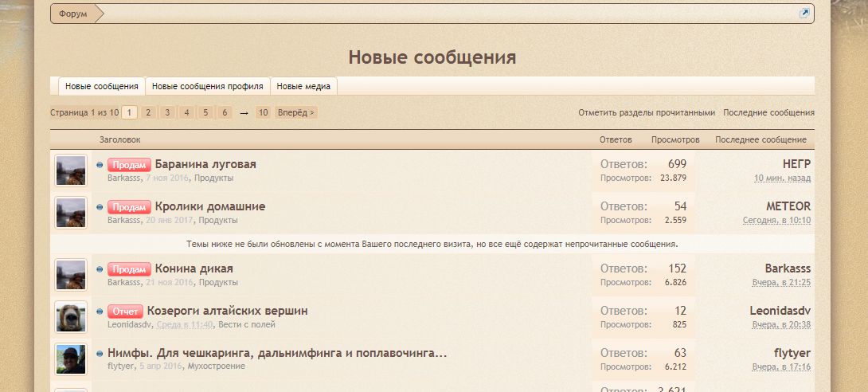
Task: Click unread dot beside Баранина луговая
Action: [x=100, y=165]
